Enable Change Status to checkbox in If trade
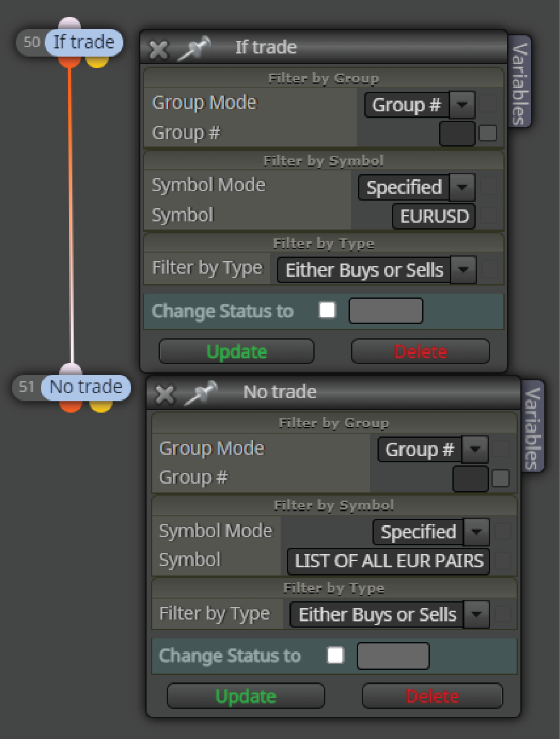Screen dimensions: 560x739 [327, 310]
